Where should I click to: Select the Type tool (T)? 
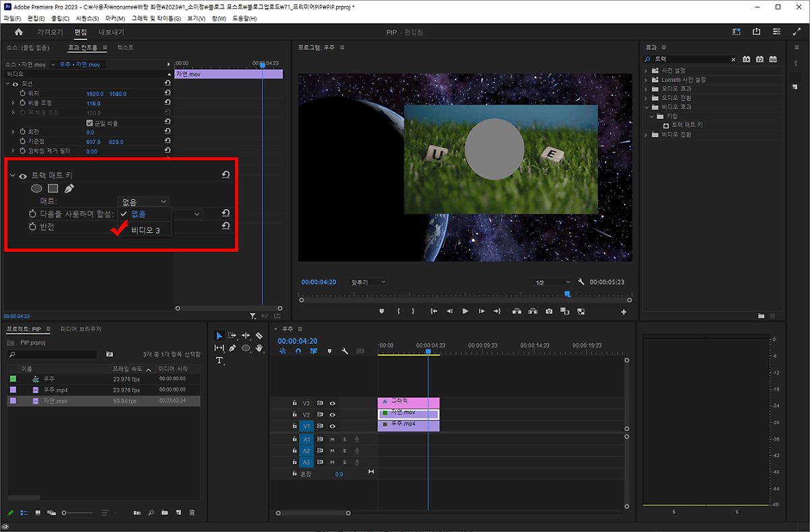pyautogui.click(x=219, y=361)
